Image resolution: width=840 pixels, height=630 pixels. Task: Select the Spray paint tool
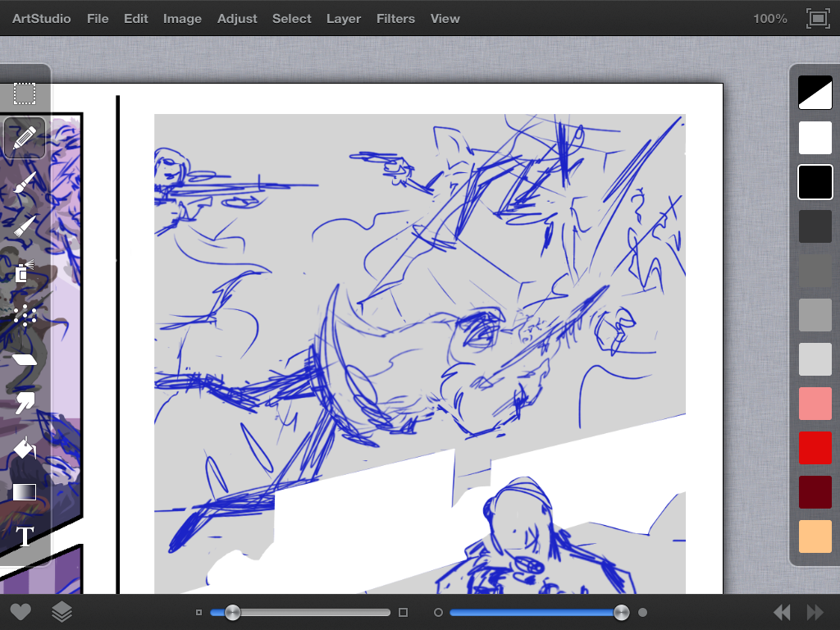click(24, 271)
